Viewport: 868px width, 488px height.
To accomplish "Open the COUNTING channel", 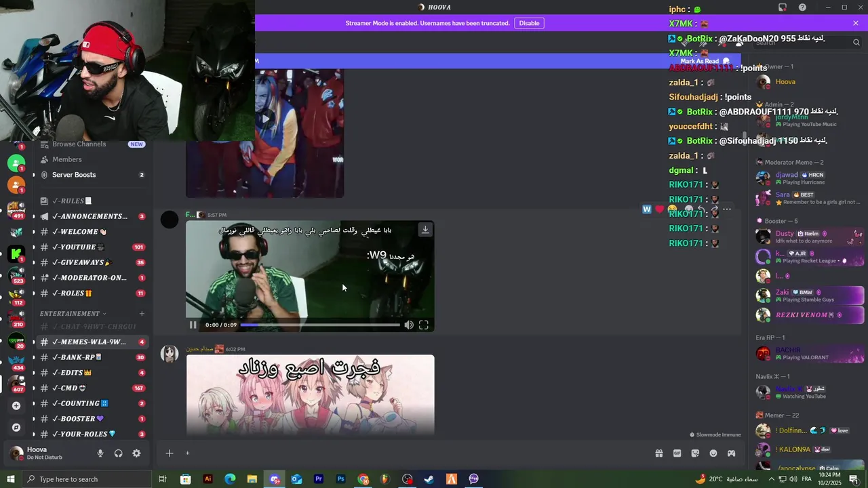I will pos(93,403).
